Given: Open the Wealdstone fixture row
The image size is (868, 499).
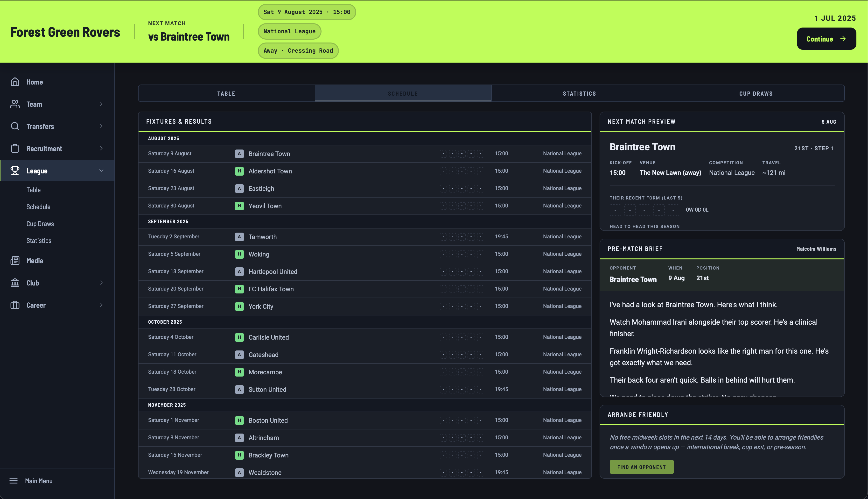Looking at the screenshot, I should [x=365, y=471].
